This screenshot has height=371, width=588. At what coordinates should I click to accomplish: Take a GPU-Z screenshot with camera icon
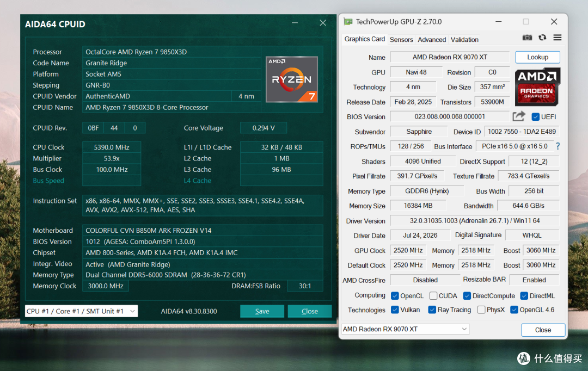point(527,38)
